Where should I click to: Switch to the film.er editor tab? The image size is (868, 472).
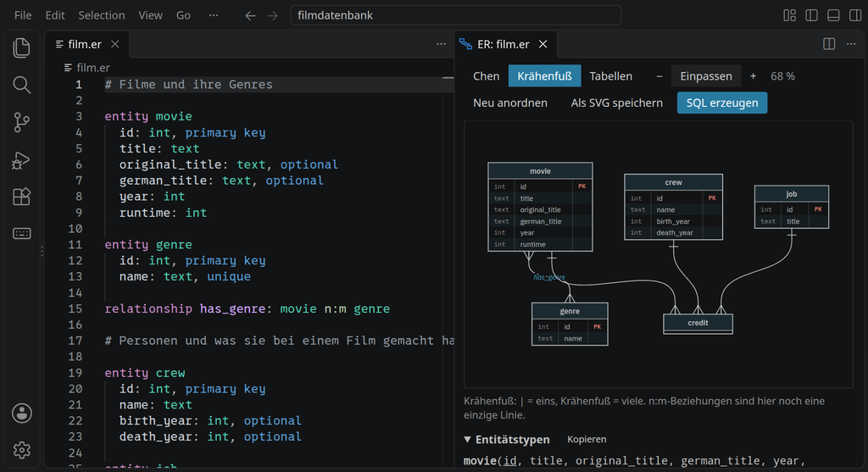coord(87,44)
